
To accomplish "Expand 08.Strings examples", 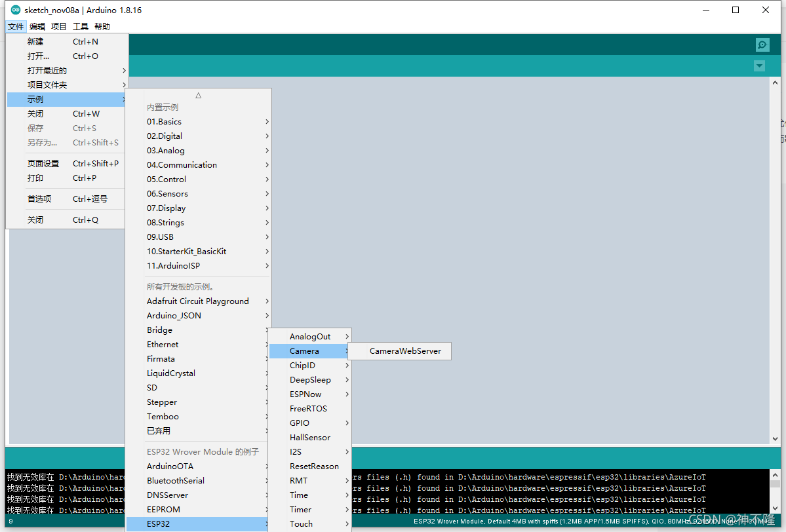I will 198,222.
